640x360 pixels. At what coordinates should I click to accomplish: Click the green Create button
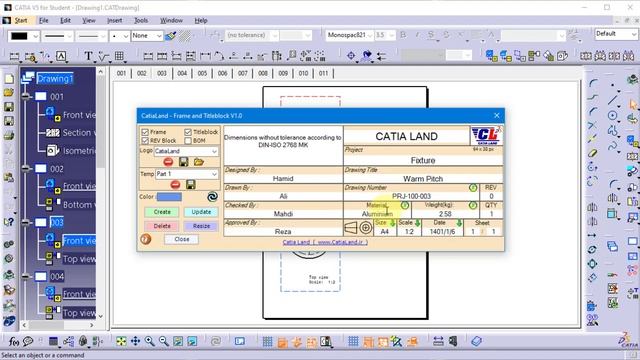[x=162, y=212]
